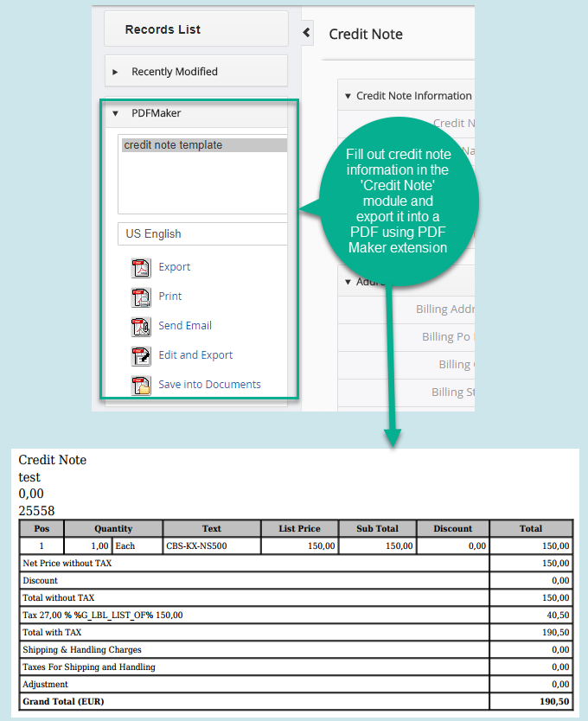This screenshot has height=721, width=588.
Task: Open the Print link
Action: coord(169,297)
